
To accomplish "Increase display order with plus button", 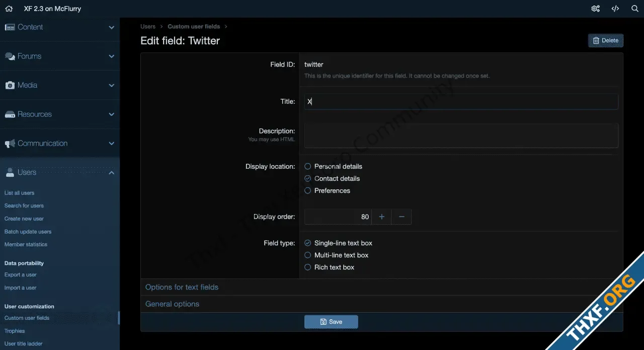I will click(x=382, y=217).
